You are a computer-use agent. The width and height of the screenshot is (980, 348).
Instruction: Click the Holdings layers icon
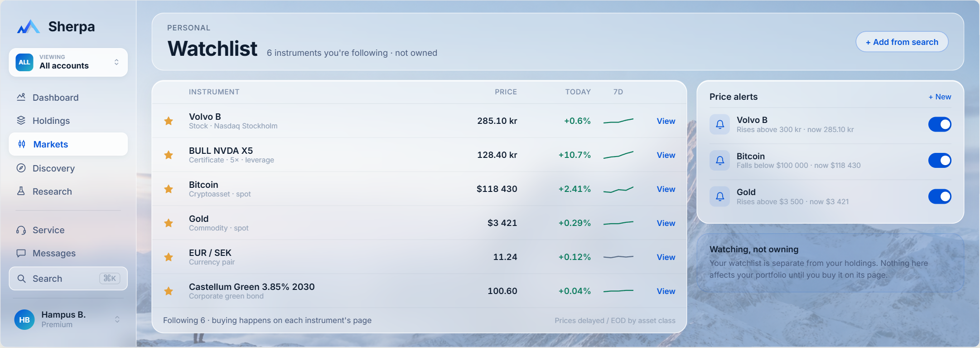pos(21,120)
